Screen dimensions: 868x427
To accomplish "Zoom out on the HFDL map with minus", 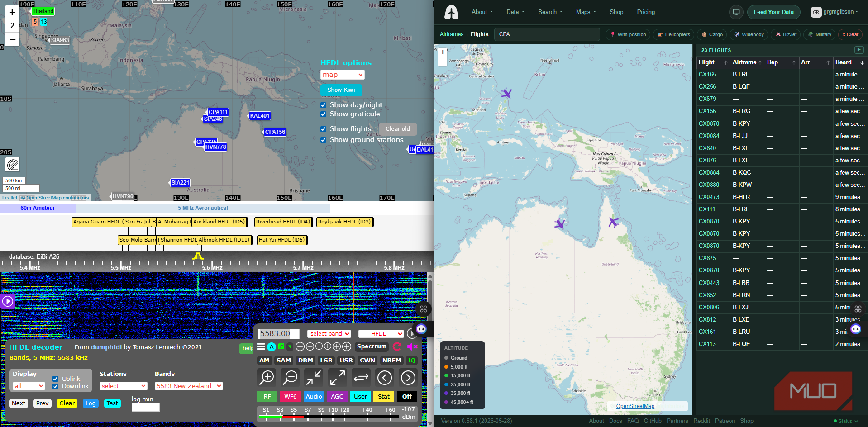I will 12,39.
